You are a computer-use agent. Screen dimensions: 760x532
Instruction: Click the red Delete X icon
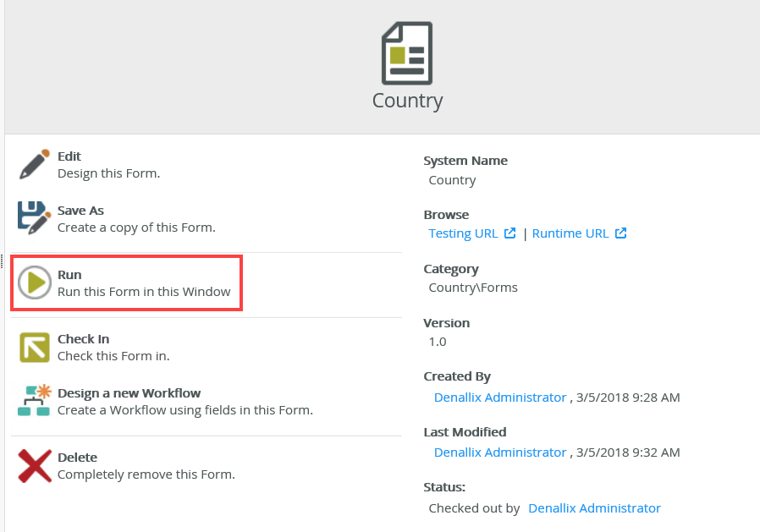click(x=35, y=465)
